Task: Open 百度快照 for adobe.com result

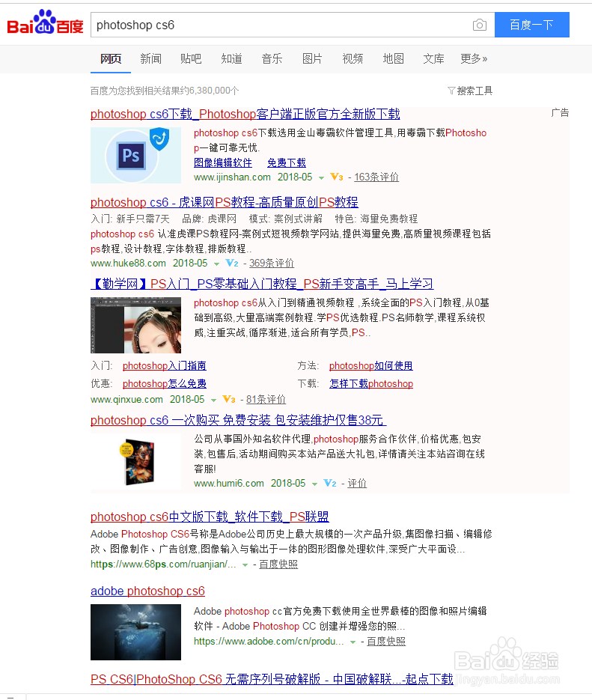Action: click(x=386, y=642)
